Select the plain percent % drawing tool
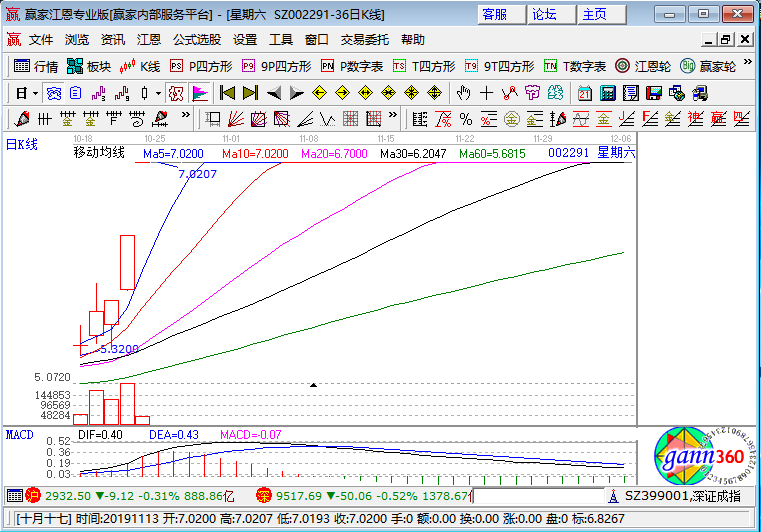This screenshot has width=761, height=532. pyautogui.click(x=464, y=119)
